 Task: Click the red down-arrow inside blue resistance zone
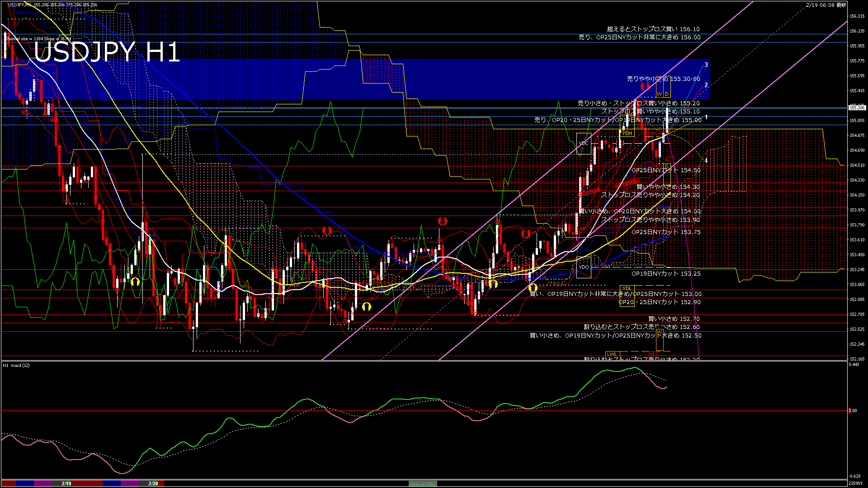645,86
